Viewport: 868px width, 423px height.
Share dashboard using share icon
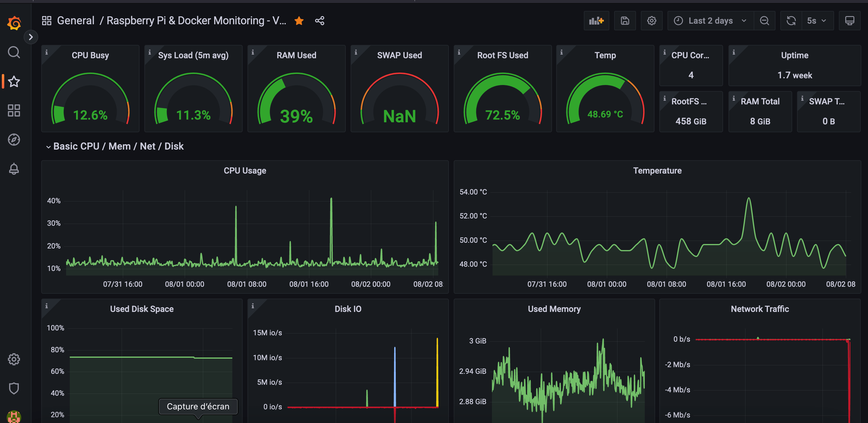tap(319, 21)
